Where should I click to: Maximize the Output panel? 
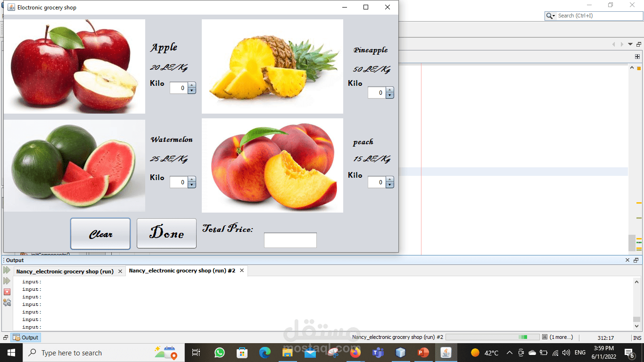click(636, 260)
